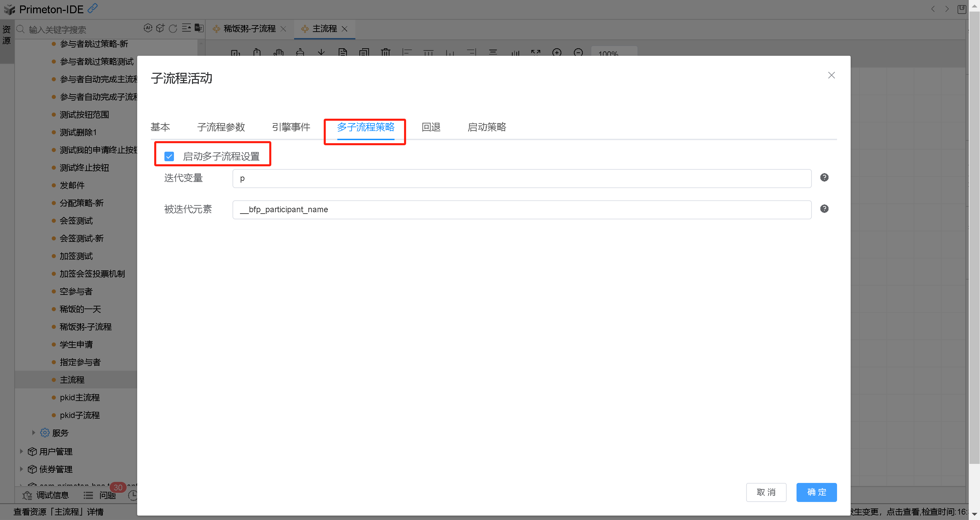Uncheck 启动多子流程设置 checkbox

click(x=169, y=156)
